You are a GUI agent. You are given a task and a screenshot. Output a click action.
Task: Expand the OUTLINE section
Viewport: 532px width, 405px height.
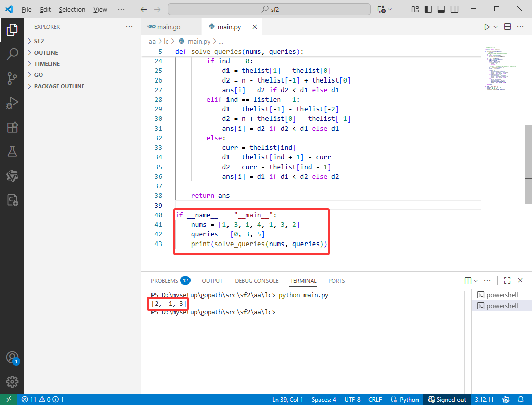[83, 53]
